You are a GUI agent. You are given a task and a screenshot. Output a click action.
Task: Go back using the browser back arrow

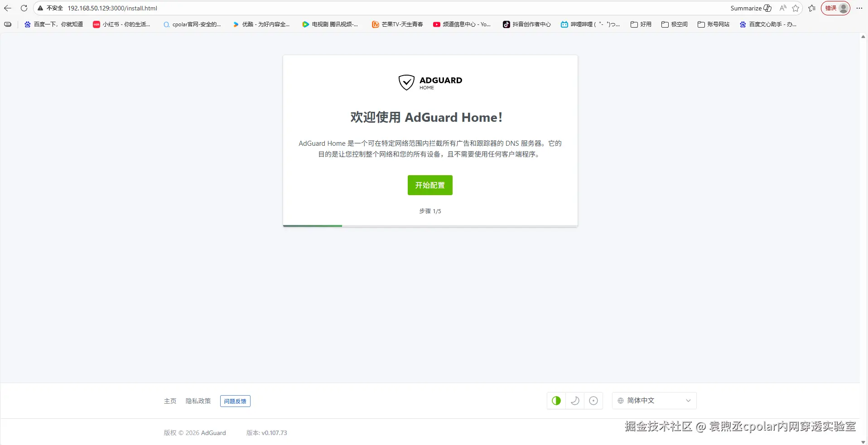[8, 8]
